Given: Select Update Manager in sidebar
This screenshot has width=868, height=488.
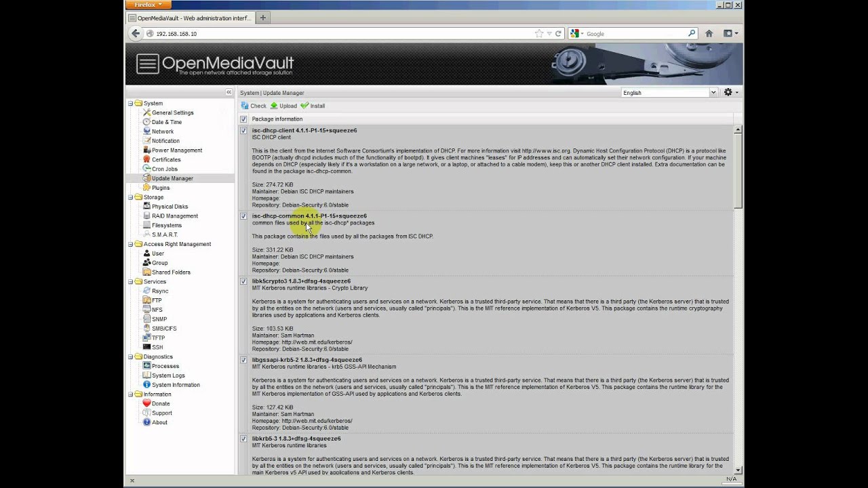Looking at the screenshot, I should [x=172, y=178].
